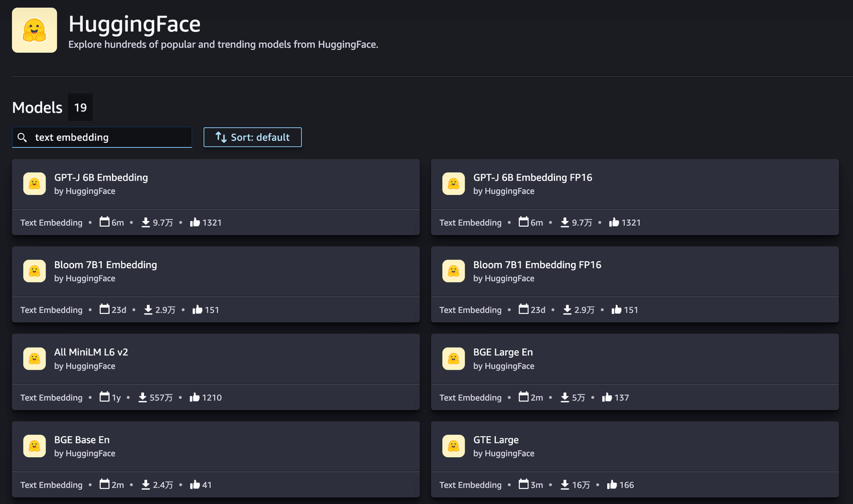853x504 pixels.
Task: Click the 9.7万 download count on GPT-J 6B Embedding
Action: pos(163,223)
